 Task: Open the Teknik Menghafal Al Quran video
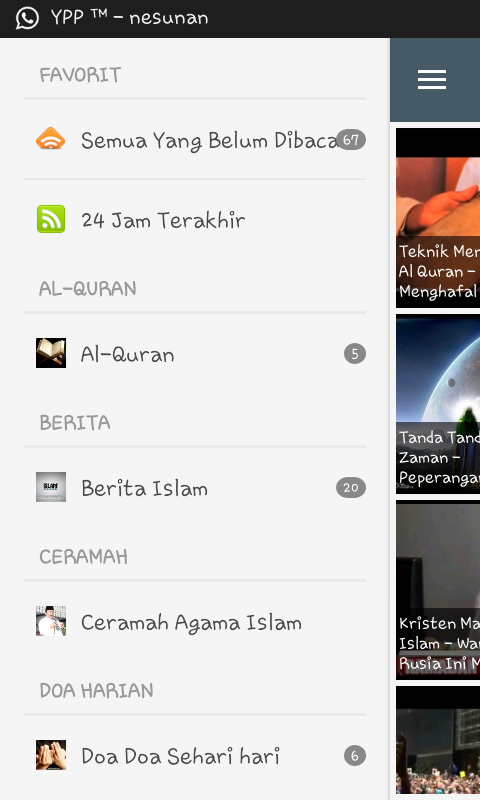(x=438, y=218)
